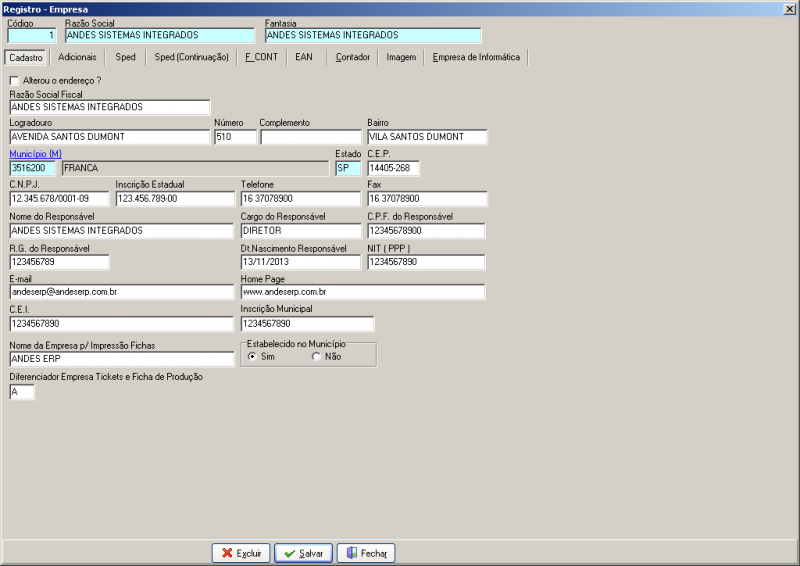Click the Diferenciador Empresa Tickets field
The image size is (800, 566).
[22, 392]
